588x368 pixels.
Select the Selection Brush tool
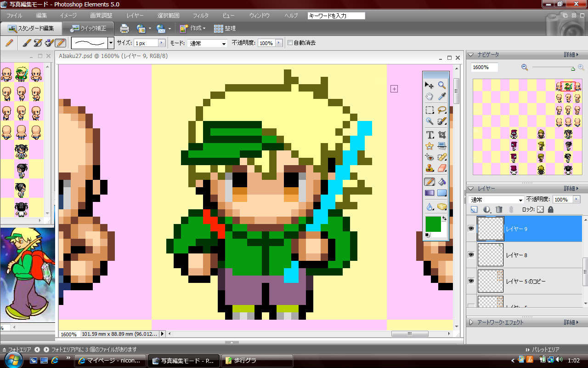click(x=442, y=121)
